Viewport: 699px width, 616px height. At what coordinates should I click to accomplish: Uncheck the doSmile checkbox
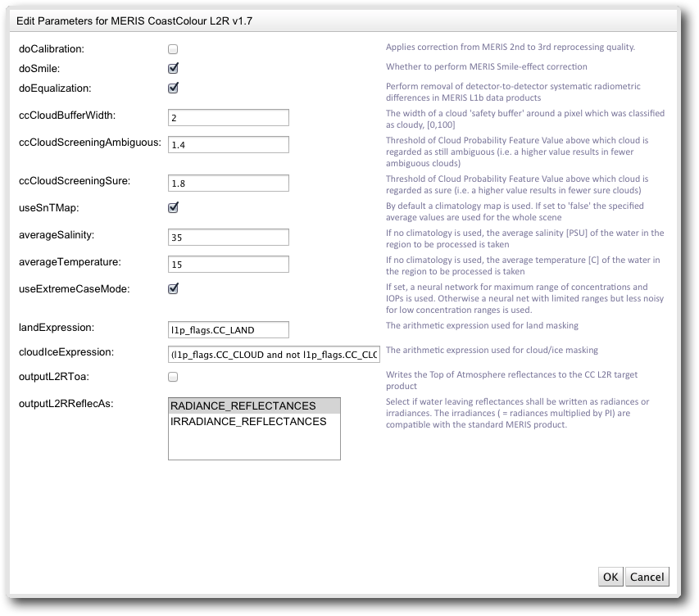point(173,68)
